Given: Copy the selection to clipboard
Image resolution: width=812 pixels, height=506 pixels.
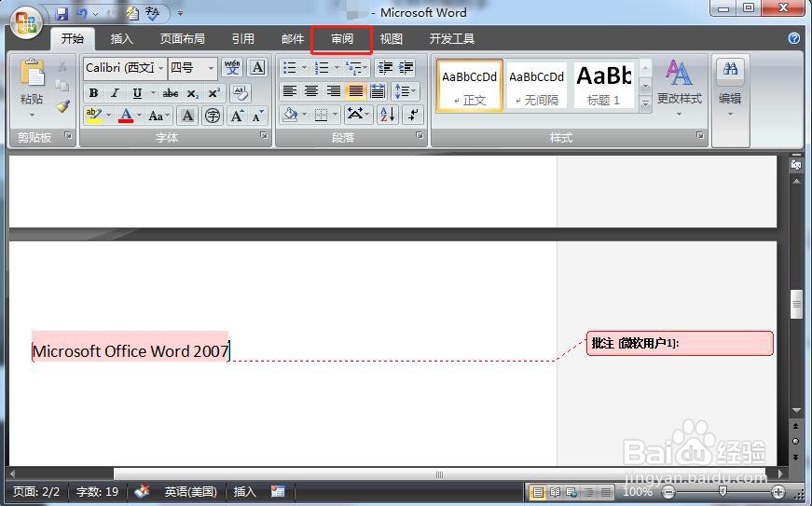Looking at the screenshot, I should [62, 86].
